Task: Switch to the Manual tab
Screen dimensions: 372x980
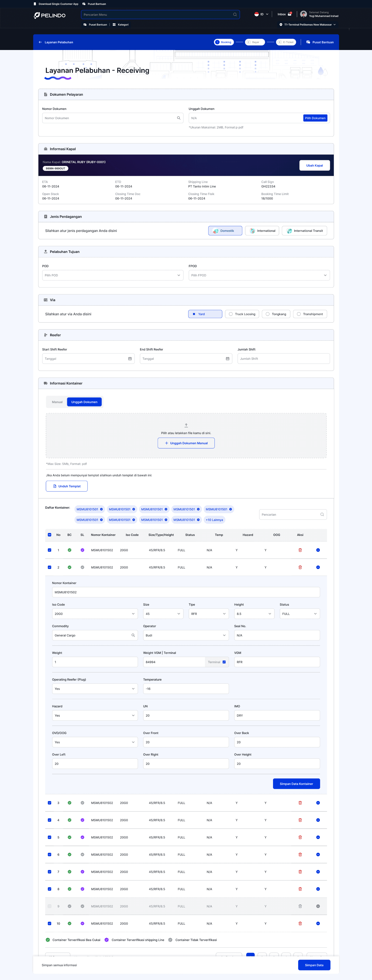Action: [57, 402]
